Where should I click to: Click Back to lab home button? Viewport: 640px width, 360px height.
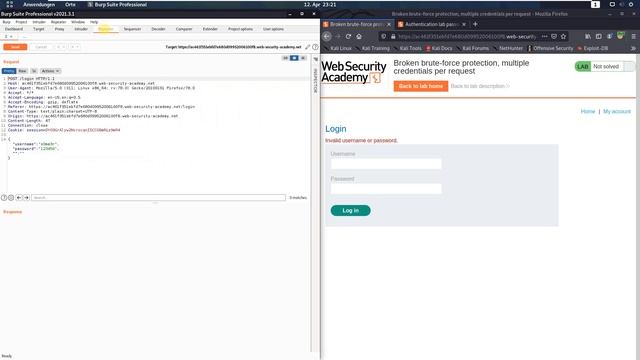tap(421, 86)
